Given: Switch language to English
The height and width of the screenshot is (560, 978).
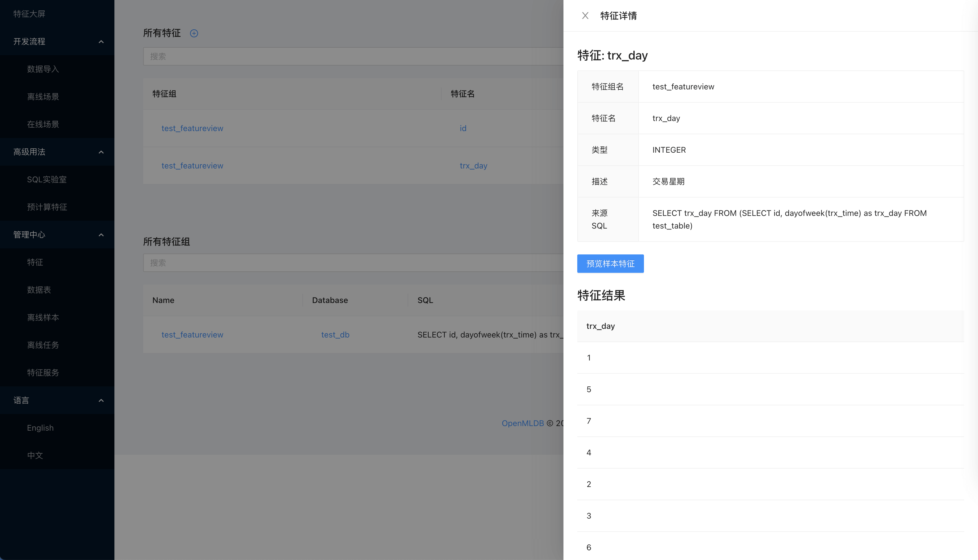Looking at the screenshot, I should (x=40, y=428).
